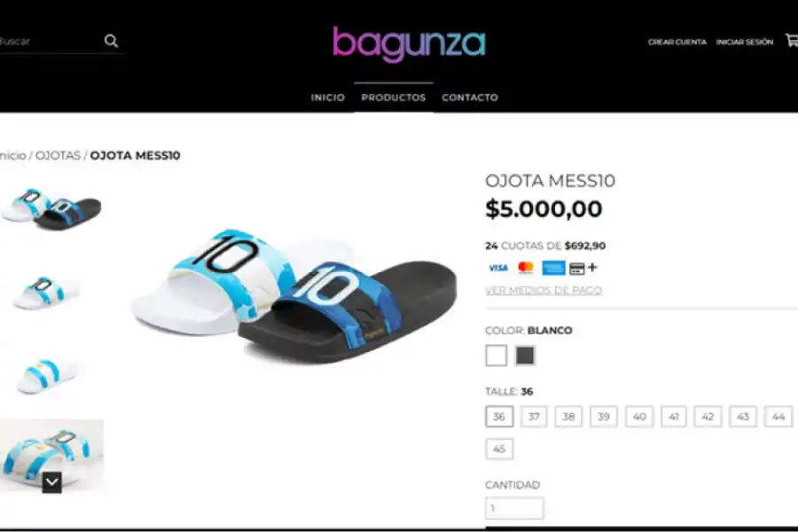The width and height of the screenshot is (798, 532).
Task: Choose size 45
Action: [499, 449]
